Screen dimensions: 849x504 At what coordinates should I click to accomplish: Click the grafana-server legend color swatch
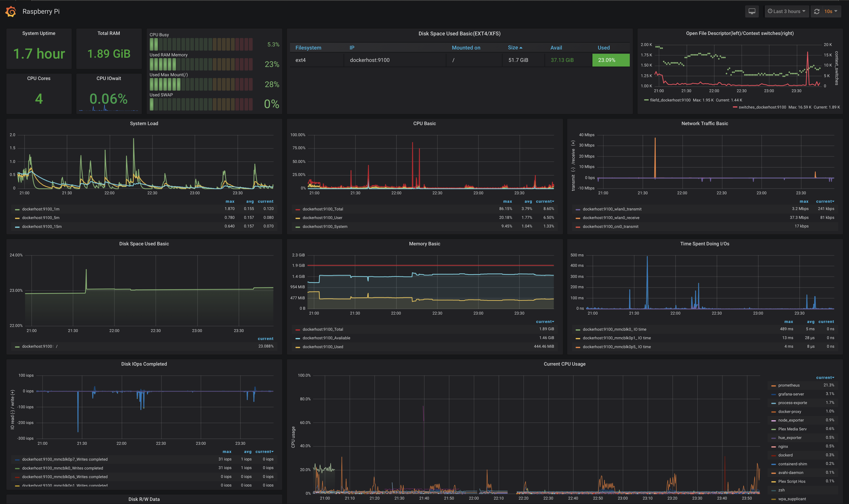click(774, 395)
